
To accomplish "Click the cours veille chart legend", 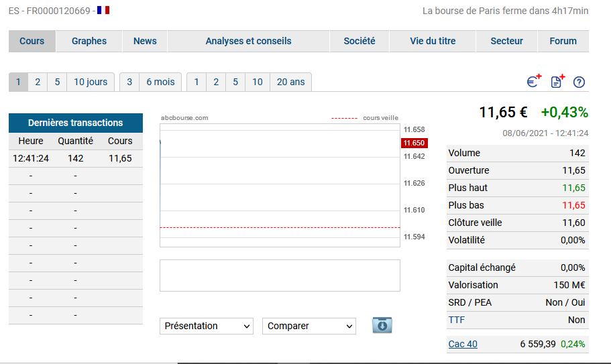I will point(365,118).
